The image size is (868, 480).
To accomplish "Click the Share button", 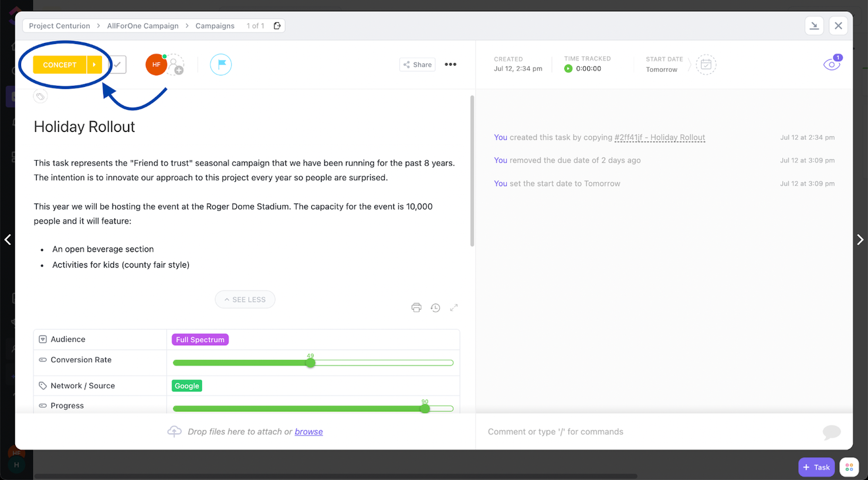I will pyautogui.click(x=418, y=65).
